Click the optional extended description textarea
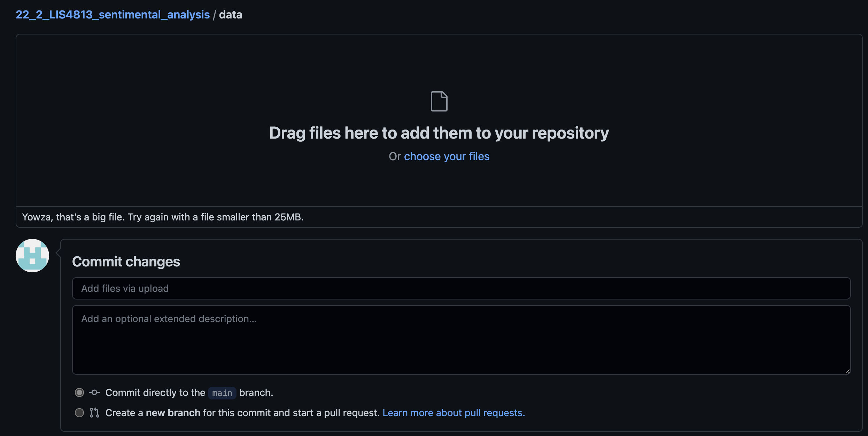Image resolution: width=868 pixels, height=436 pixels. [x=461, y=340]
